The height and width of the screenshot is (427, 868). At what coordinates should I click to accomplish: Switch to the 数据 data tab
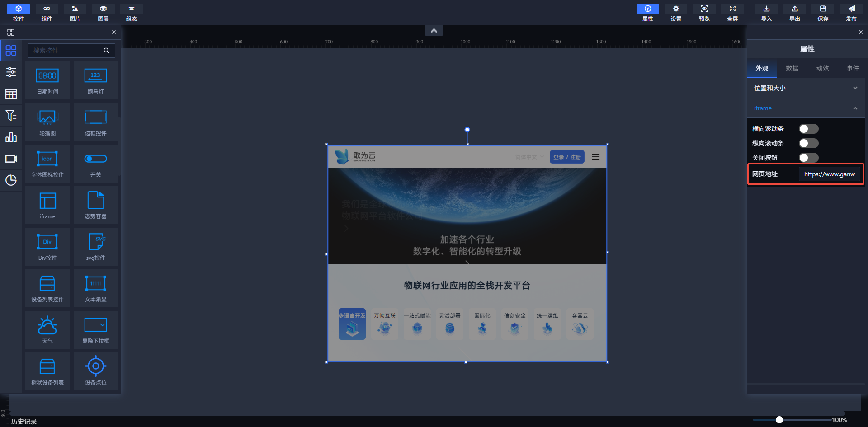tap(792, 68)
